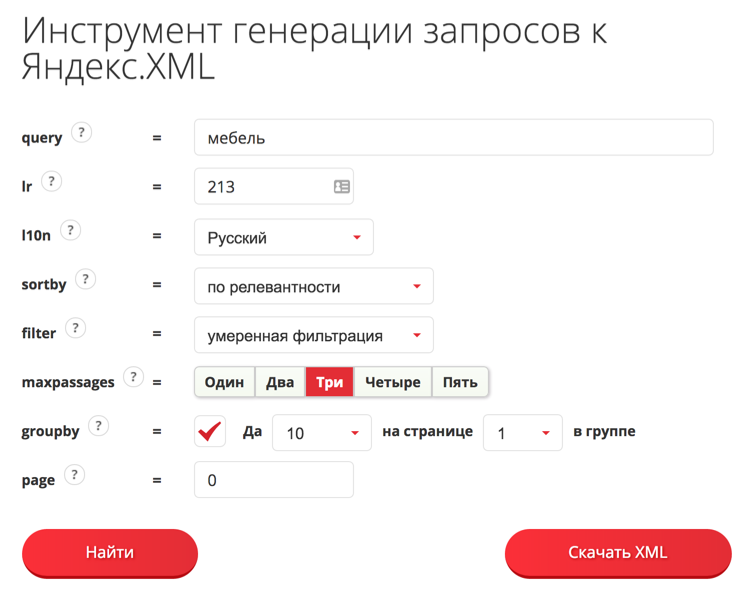Open the '1' in group dropdown
Image resolution: width=740 pixels, height=591 pixels.
pos(523,433)
